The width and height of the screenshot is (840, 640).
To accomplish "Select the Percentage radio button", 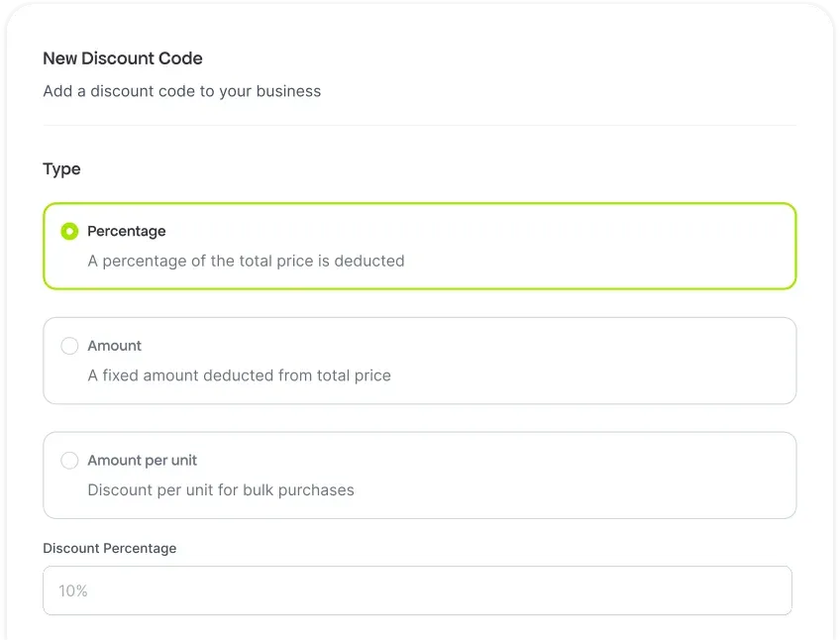I will (x=69, y=231).
